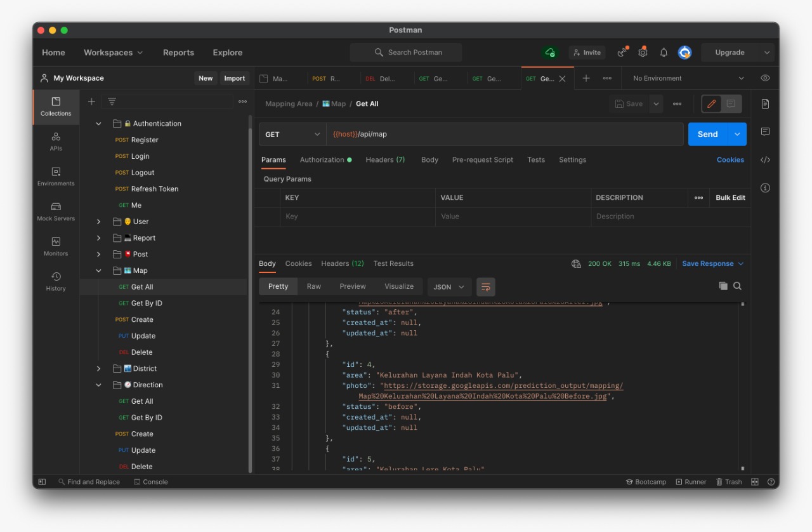Viewport: 812px width, 532px height.
Task: Open the help icon in status bar
Action: coord(771,482)
